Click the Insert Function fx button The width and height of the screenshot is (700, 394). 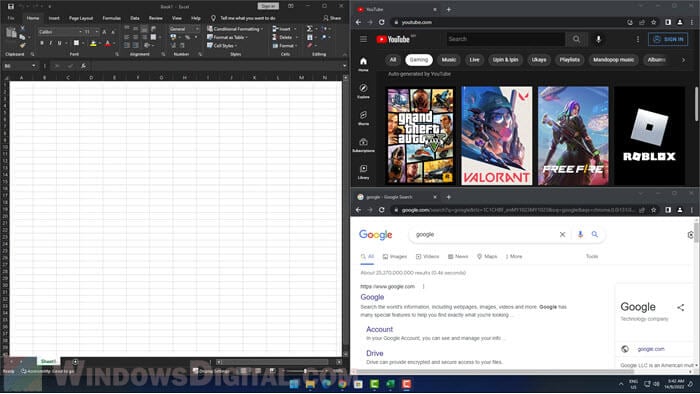tap(83, 66)
